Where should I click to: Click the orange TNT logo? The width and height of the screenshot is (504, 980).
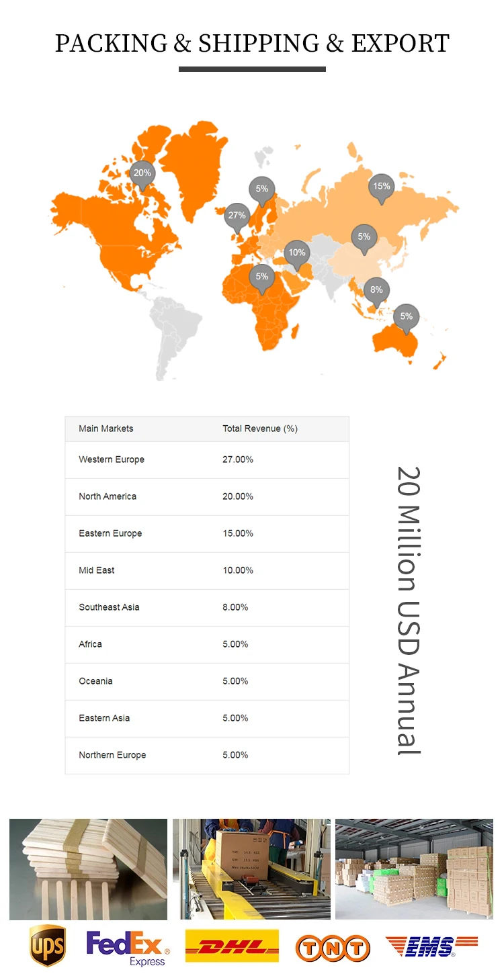[333, 948]
